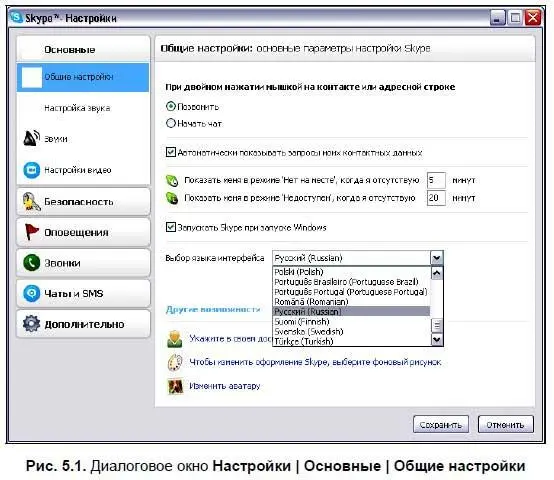Open the interface language combo box
554x480 pixels.
358,258
